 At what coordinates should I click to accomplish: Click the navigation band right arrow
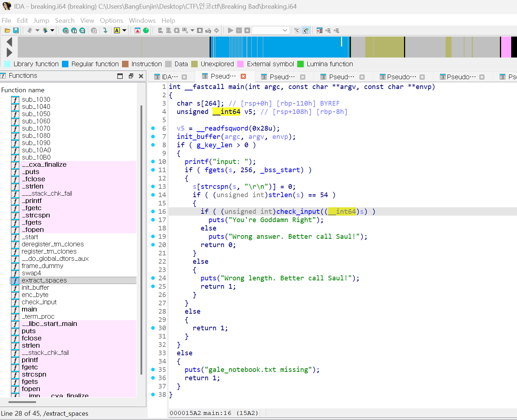pos(10,53)
